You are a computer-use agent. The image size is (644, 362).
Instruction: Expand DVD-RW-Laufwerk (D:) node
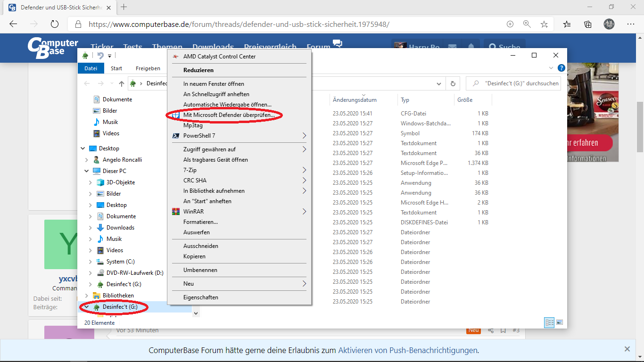91,273
